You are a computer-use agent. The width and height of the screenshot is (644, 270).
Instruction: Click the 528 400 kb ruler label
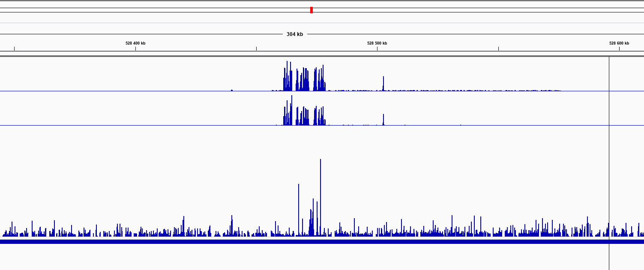point(135,43)
